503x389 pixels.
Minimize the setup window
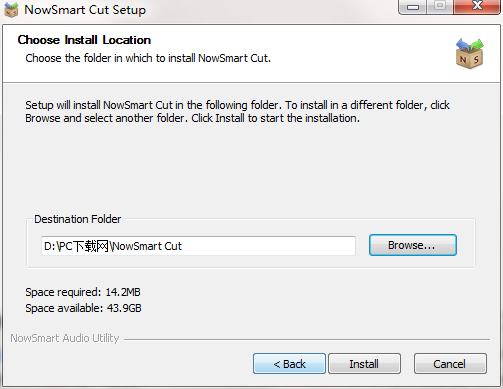pos(413,7)
